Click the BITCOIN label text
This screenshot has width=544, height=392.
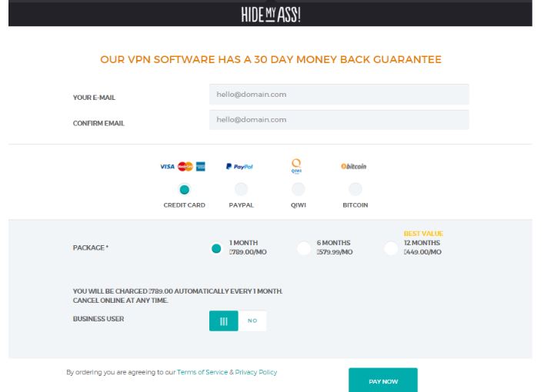[355, 205]
